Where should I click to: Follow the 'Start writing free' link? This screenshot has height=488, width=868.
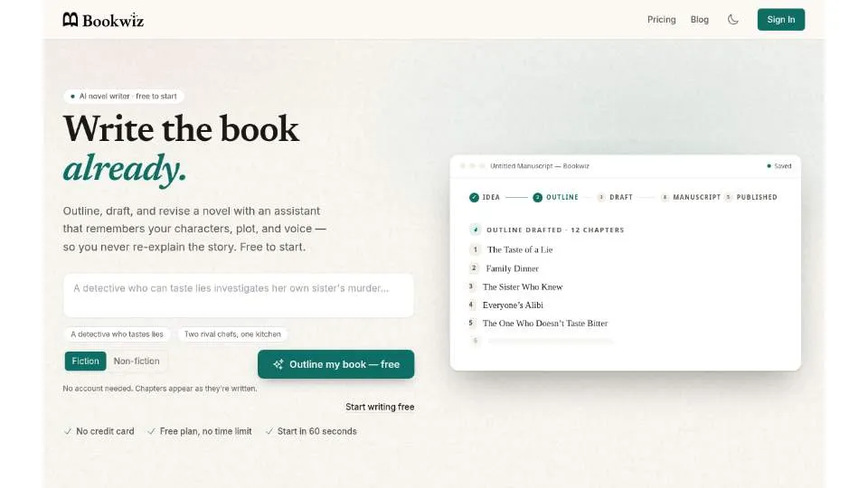[380, 407]
